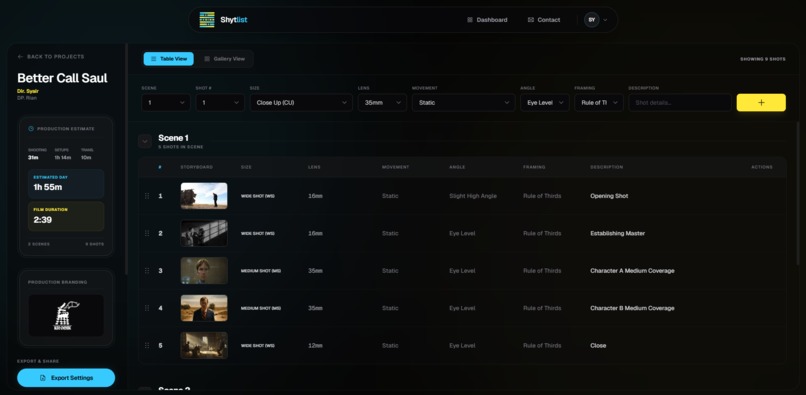Click the 'Dir. Syair' director label

coord(28,91)
